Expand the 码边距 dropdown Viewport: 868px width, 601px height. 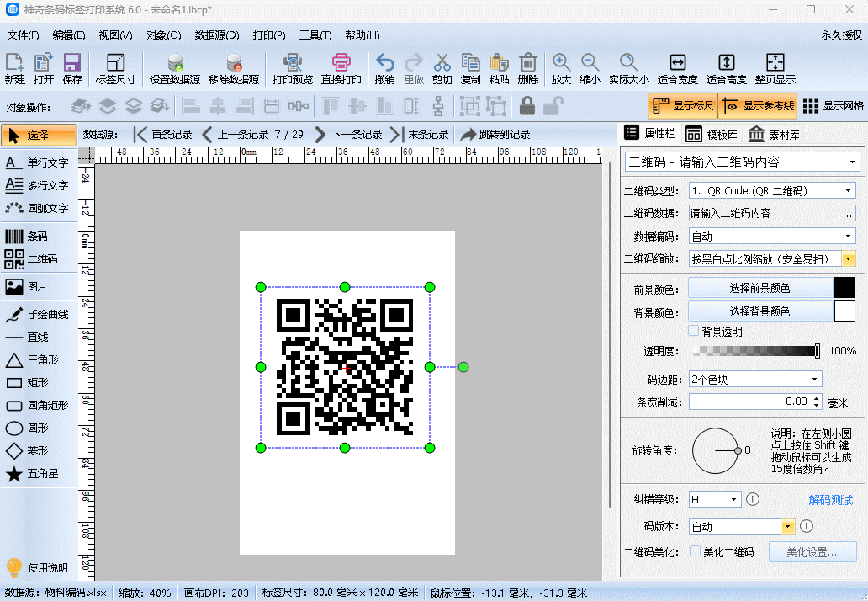[x=755, y=380]
